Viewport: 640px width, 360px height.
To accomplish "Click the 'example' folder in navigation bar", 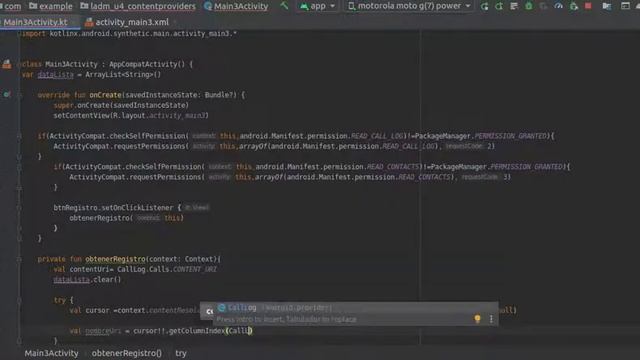I will 51,6.
